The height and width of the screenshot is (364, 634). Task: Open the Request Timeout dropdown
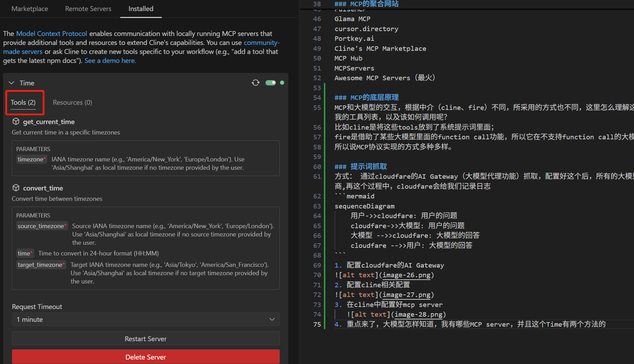146,319
